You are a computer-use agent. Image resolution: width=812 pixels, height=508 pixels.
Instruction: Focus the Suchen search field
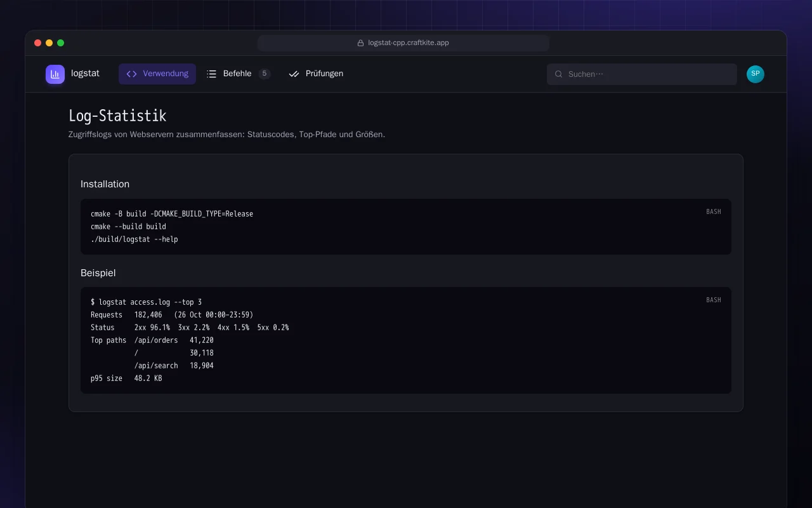pos(642,74)
